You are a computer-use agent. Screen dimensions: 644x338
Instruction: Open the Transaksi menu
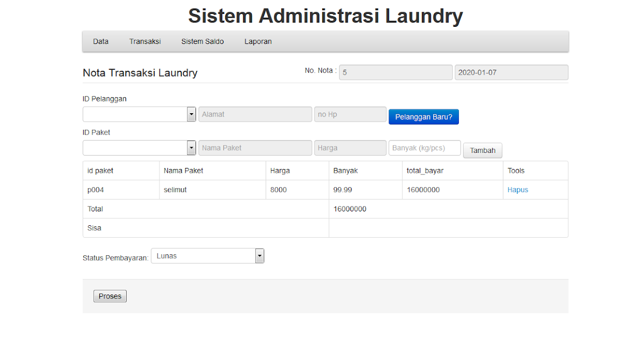coord(145,41)
